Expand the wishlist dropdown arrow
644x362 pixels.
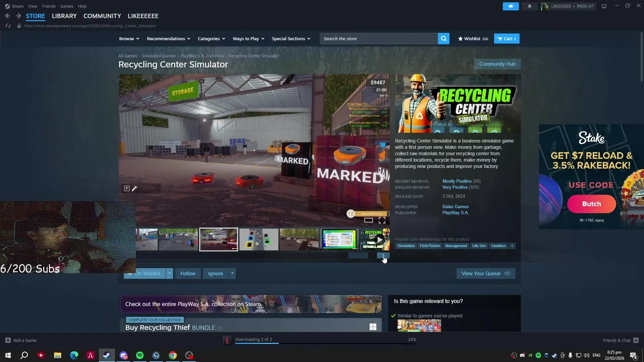(x=170, y=274)
